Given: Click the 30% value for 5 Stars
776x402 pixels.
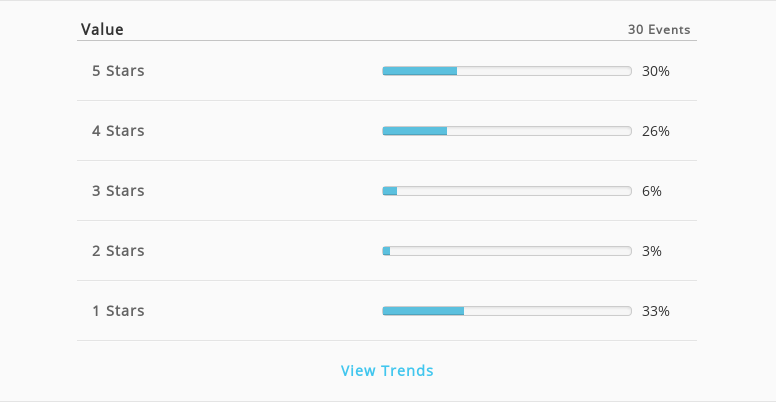Looking at the screenshot, I should pos(656,71).
